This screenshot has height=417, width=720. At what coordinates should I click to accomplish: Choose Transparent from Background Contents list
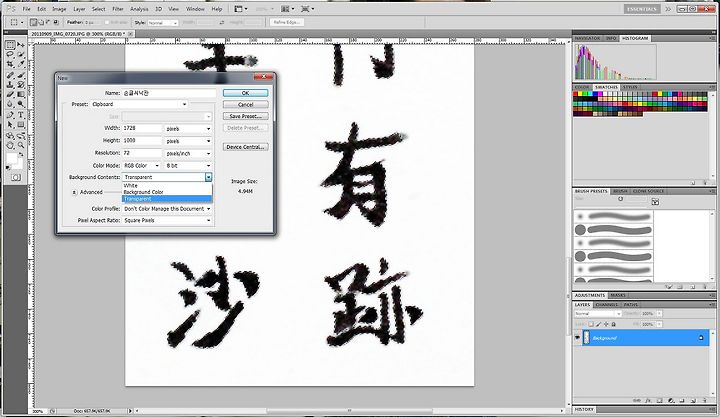pyautogui.click(x=167, y=199)
